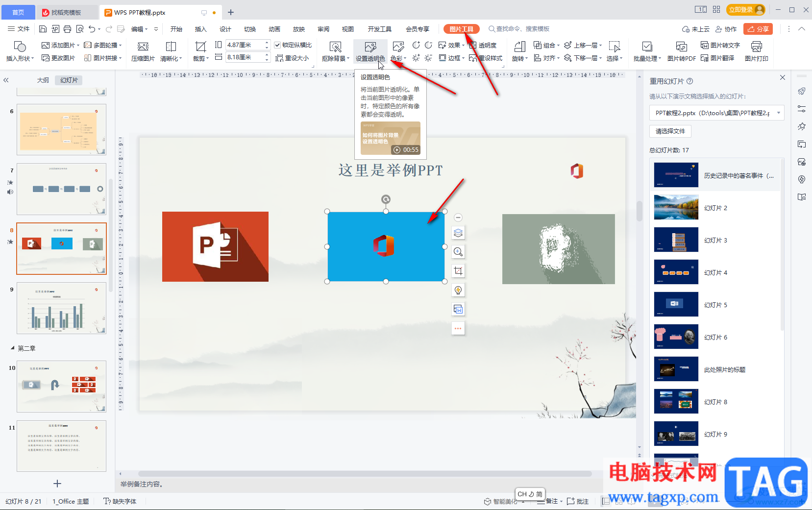The width and height of the screenshot is (812, 510).
Task: Open the 插入 ribbon tab
Action: [201, 29]
